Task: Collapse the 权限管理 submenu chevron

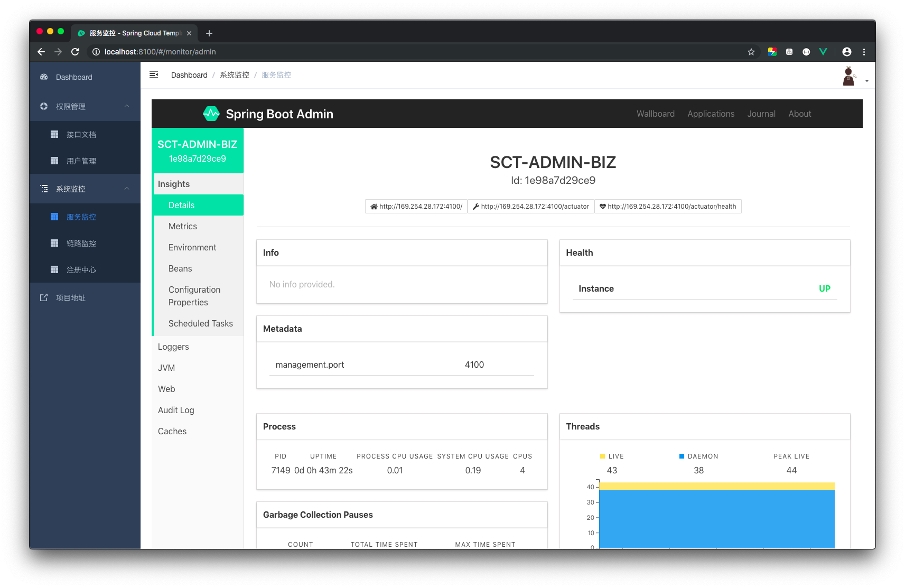Action: [x=127, y=106]
